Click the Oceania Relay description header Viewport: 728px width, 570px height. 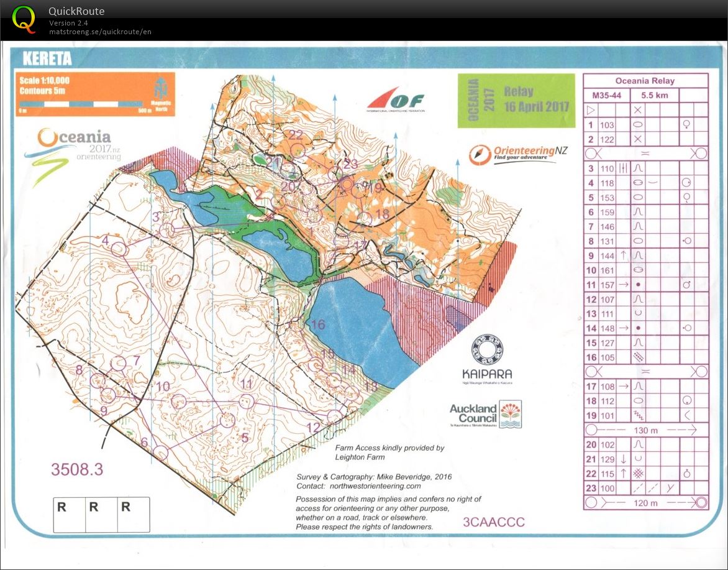pos(645,81)
